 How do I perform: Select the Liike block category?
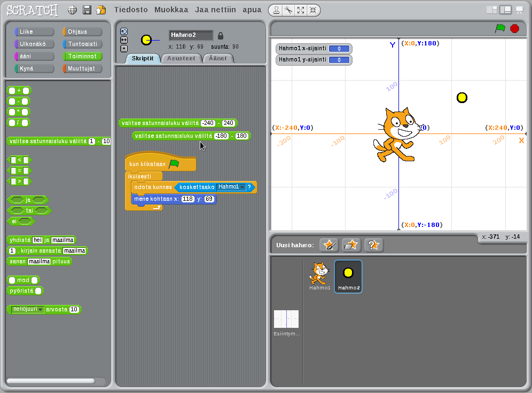(x=34, y=32)
